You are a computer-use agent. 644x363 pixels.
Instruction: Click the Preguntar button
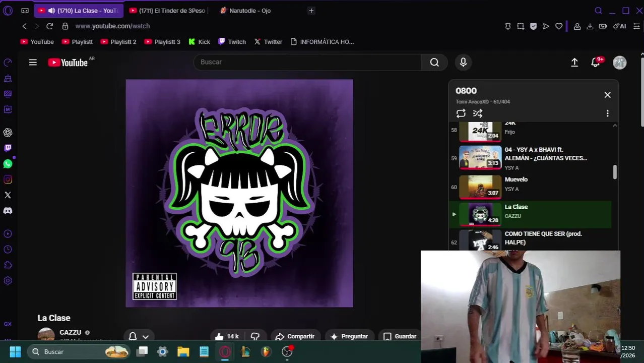[x=349, y=336]
